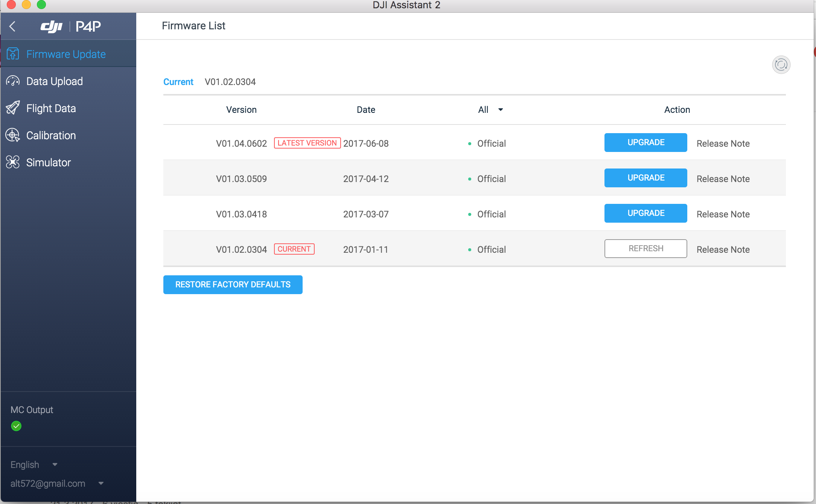
Task: Click the MC Output label
Action: click(x=32, y=410)
